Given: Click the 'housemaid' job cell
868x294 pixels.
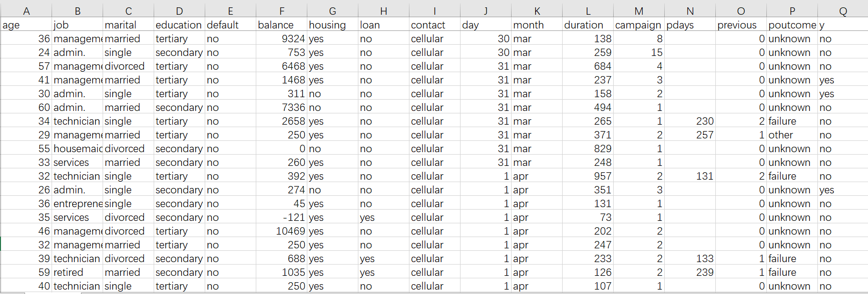Looking at the screenshot, I should [78, 149].
